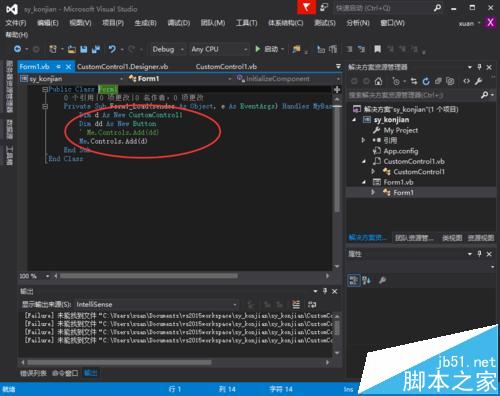The width and height of the screenshot is (500, 396).
Task: Open the 工具(T) menu
Action: pos(247,23)
